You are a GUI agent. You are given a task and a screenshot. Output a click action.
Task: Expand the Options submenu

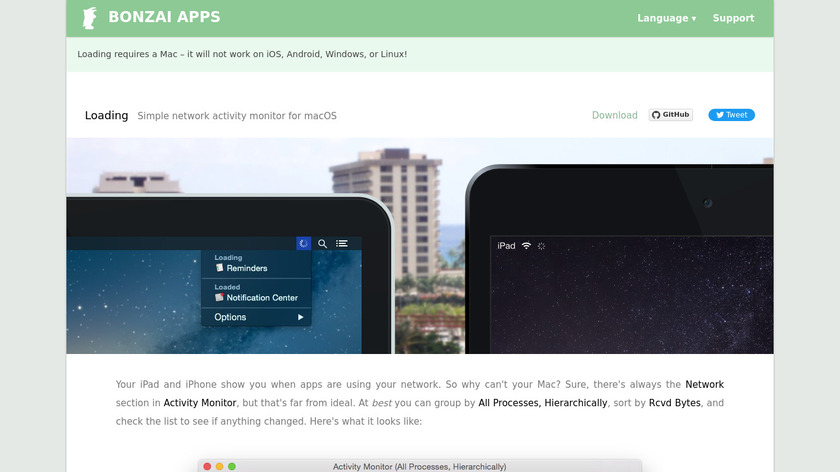(x=256, y=317)
